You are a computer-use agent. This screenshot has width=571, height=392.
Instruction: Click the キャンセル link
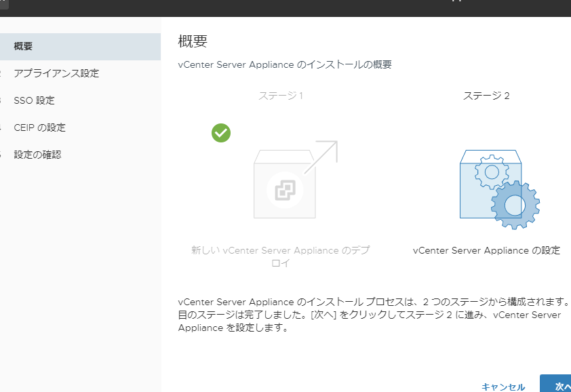pyautogui.click(x=503, y=386)
